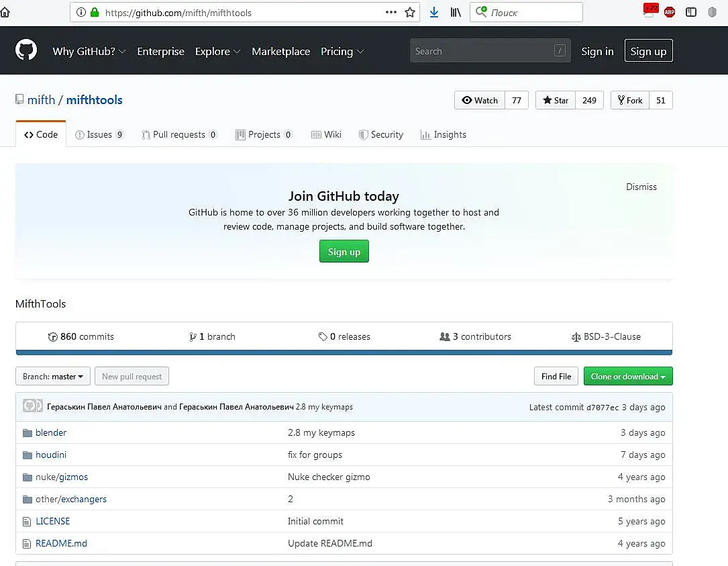Image resolution: width=728 pixels, height=566 pixels.
Task: Click the AdBlock Plus extension icon
Action: (669, 13)
